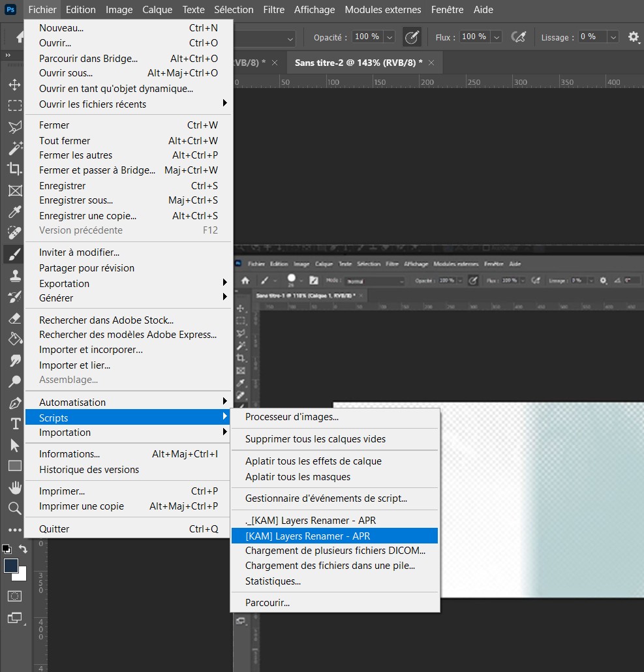Viewport: 644px width, 672px height.
Task: Select the Rectangle shape tool
Action: tap(15, 466)
